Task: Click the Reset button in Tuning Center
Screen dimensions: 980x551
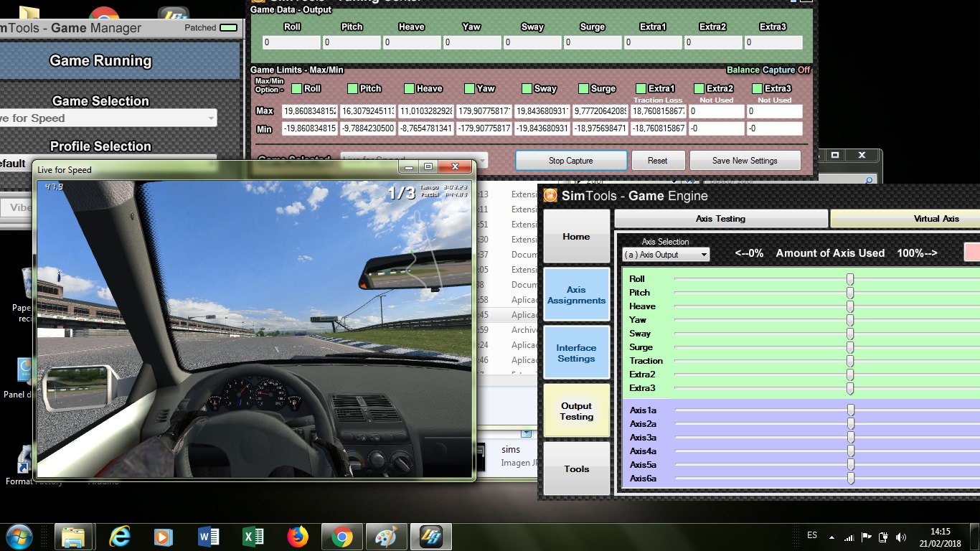Action: (658, 161)
